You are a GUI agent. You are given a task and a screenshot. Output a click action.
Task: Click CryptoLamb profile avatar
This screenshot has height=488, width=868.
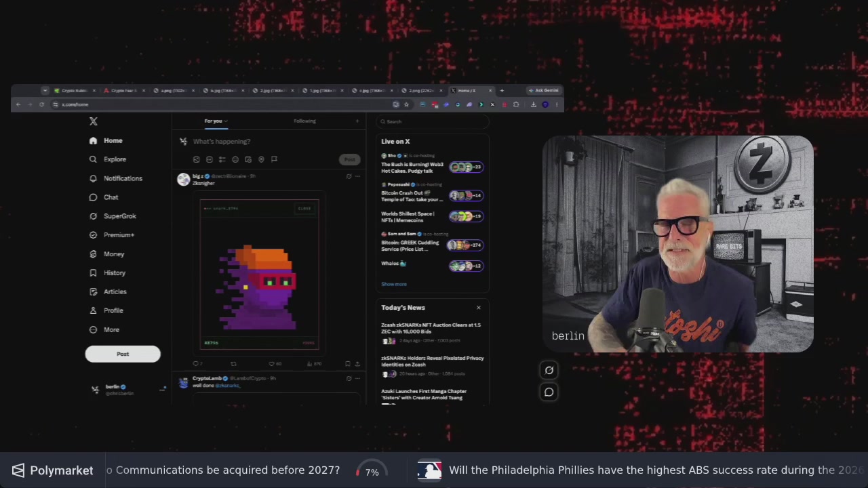point(183,384)
